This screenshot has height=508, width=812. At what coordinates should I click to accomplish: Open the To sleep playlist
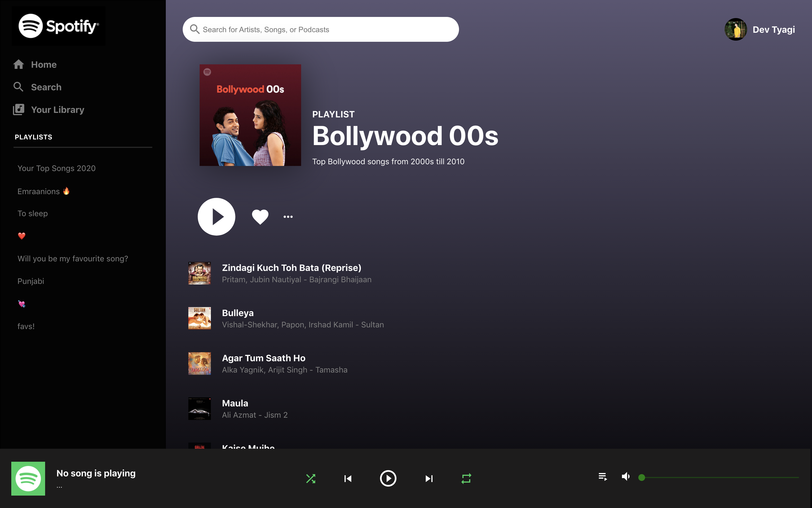tap(32, 213)
